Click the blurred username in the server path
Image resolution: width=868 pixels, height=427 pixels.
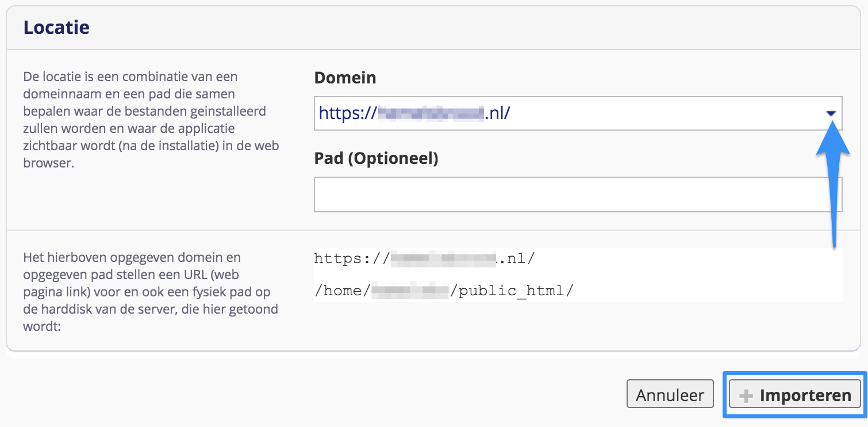pyautogui.click(x=409, y=291)
